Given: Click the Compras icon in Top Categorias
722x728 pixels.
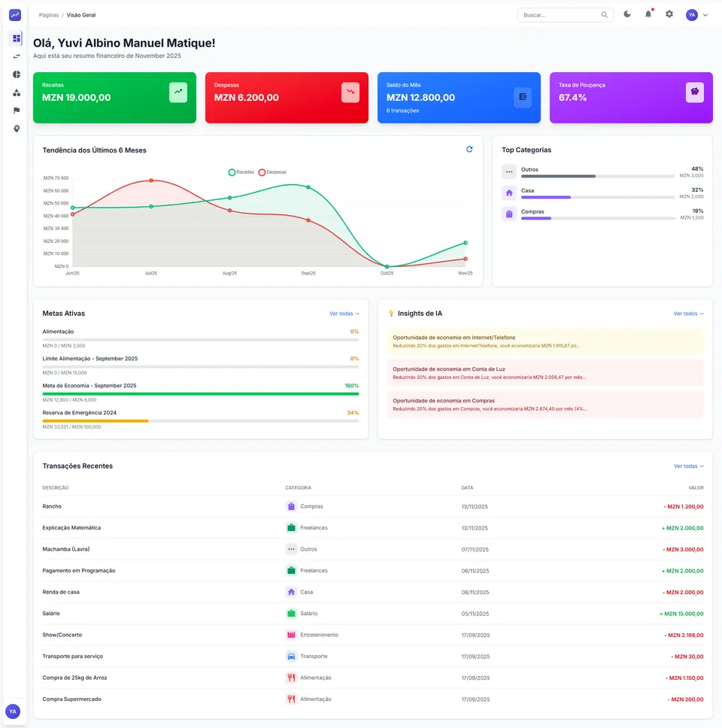Looking at the screenshot, I should [509, 214].
